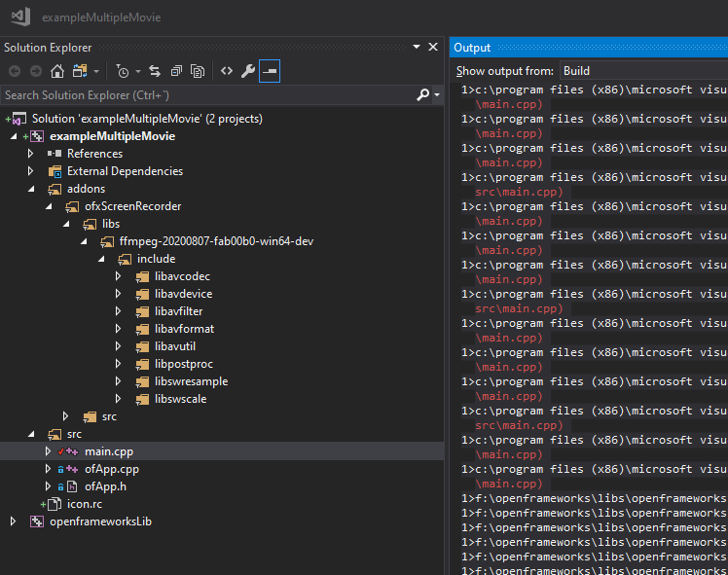
Task: Collapse the src filter containing main.cpp
Action: tap(31, 434)
